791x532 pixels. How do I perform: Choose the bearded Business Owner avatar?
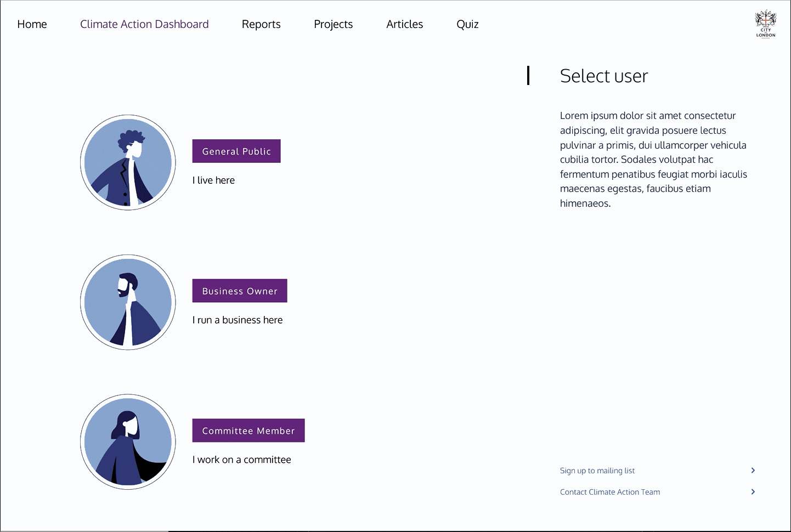[128, 302]
